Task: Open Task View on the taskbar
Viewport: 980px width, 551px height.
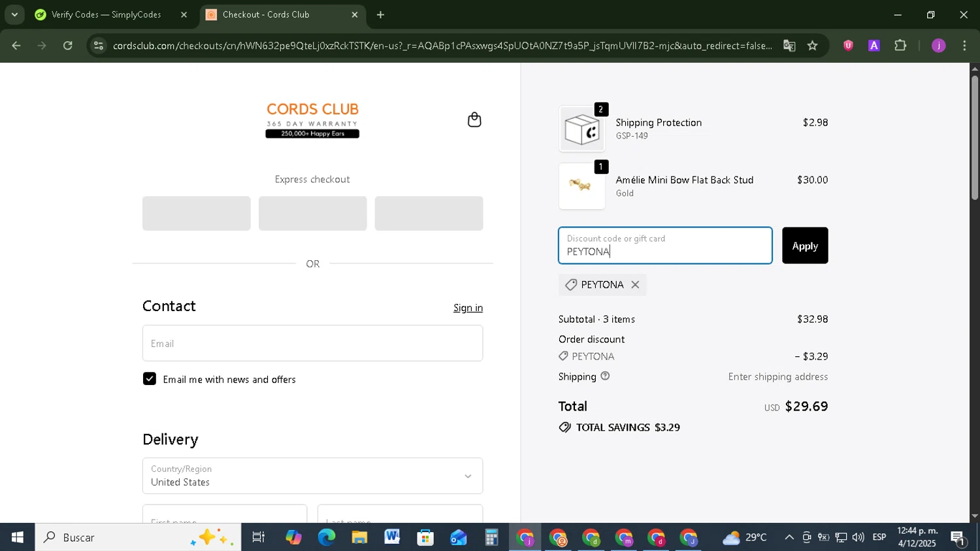Action: pyautogui.click(x=258, y=537)
